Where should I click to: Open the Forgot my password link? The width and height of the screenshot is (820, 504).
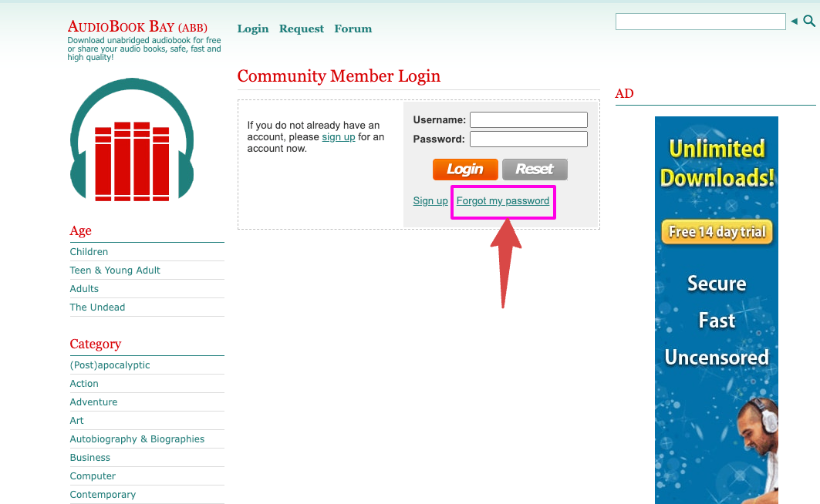502,201
